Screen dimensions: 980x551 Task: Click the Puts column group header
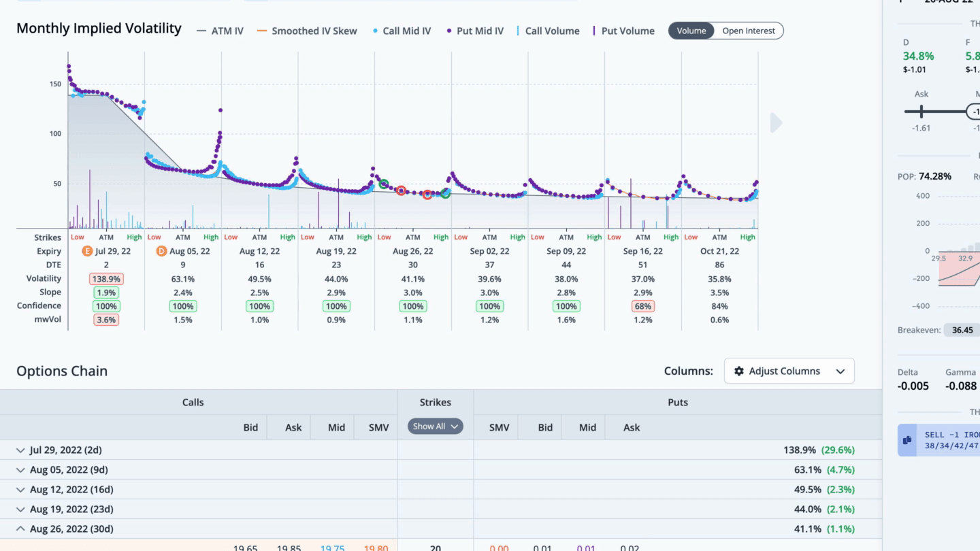(x=678, y=403)
